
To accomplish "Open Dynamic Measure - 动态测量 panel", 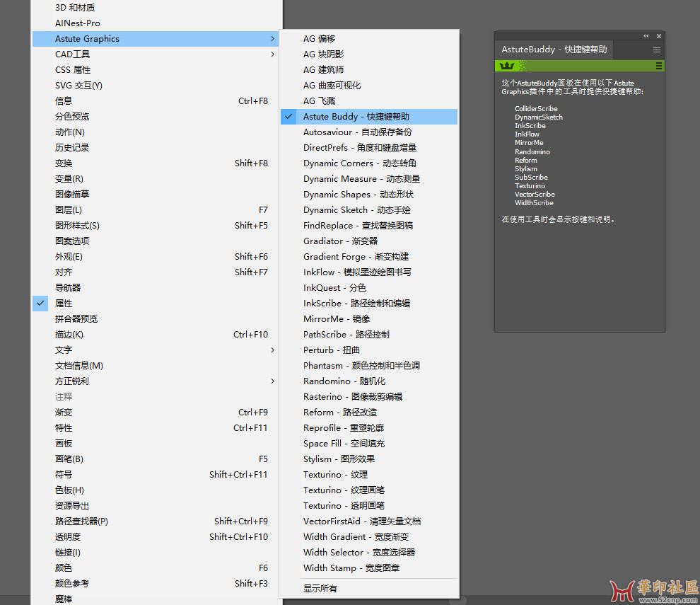I will click(x=369, y=179).
